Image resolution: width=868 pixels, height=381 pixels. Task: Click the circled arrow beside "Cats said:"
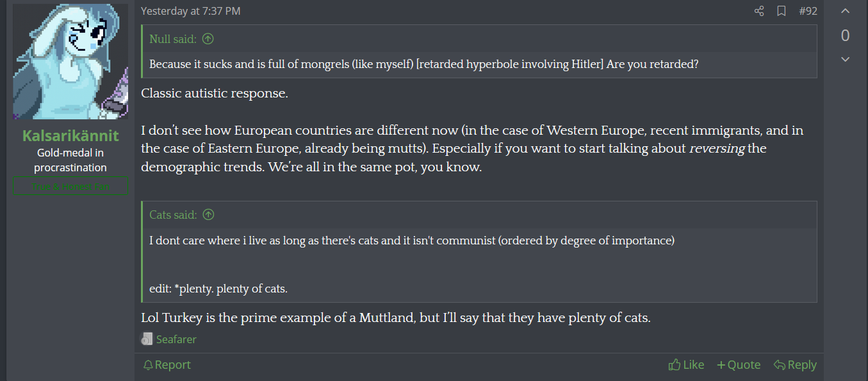[x=208, y=215]
